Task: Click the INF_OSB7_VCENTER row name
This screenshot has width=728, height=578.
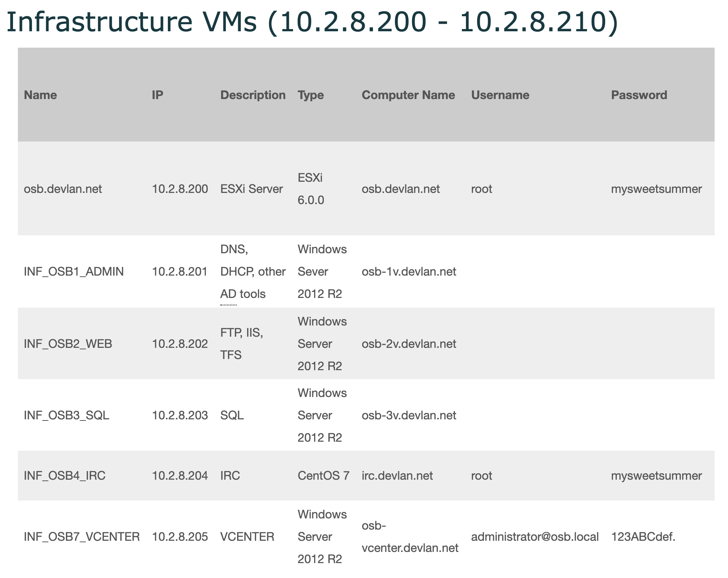Action: (x=82, y=537)
